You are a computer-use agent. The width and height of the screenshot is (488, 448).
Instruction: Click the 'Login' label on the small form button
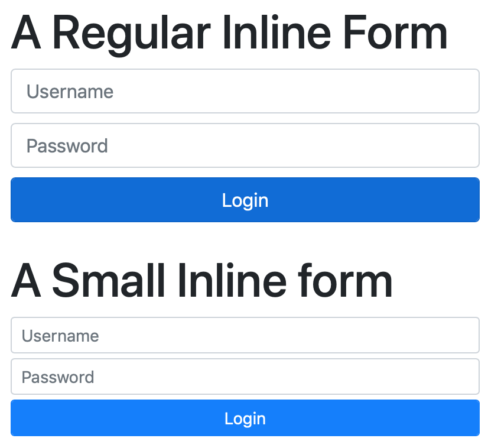[245, 418]
